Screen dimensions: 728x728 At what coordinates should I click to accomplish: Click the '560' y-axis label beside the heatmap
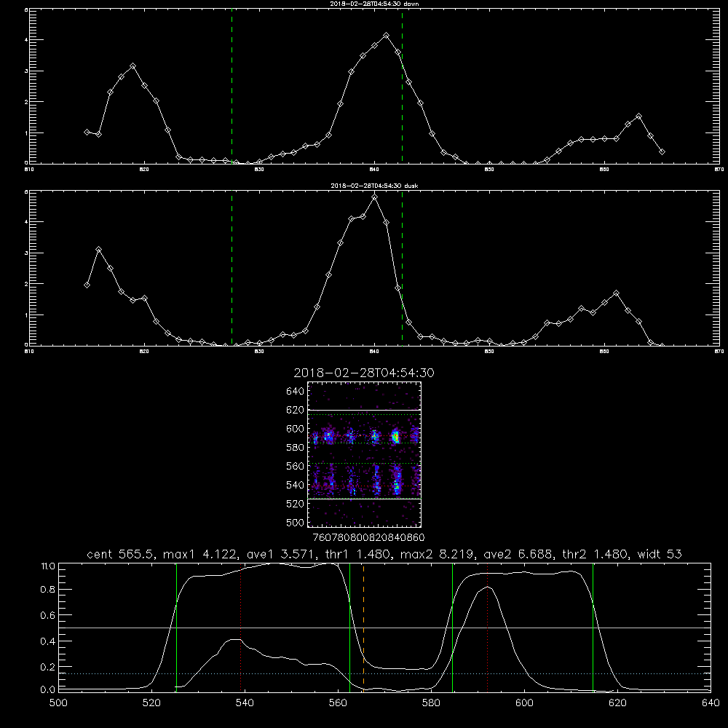point(296,466)
